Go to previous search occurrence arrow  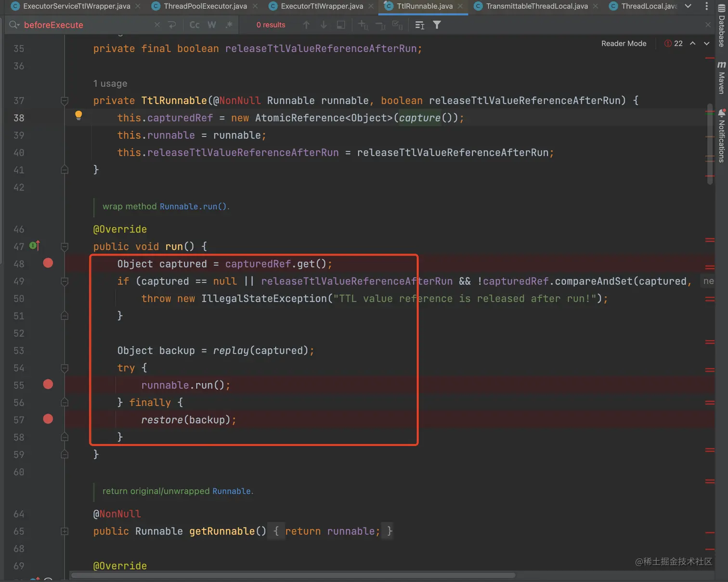click(x=306, y=25)
